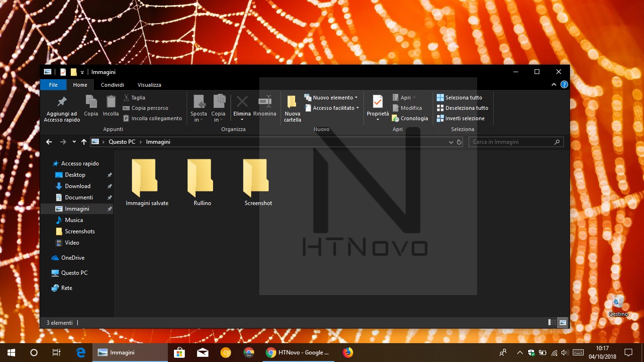Click the Copia icon in the ribbon
The image size is (644, 362).
(x=91, y=107)
